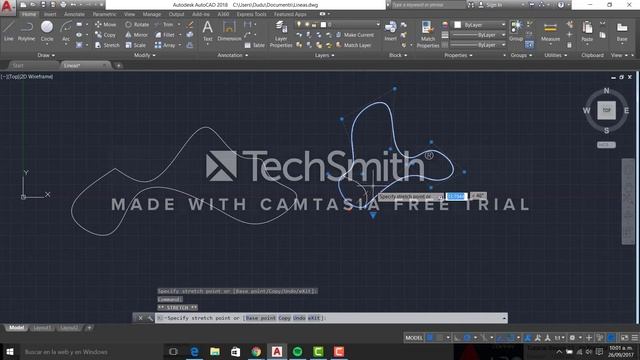This screenshot has width=640, height=360.
Task: Click Match Layer button
Action: tap(353, 45)
